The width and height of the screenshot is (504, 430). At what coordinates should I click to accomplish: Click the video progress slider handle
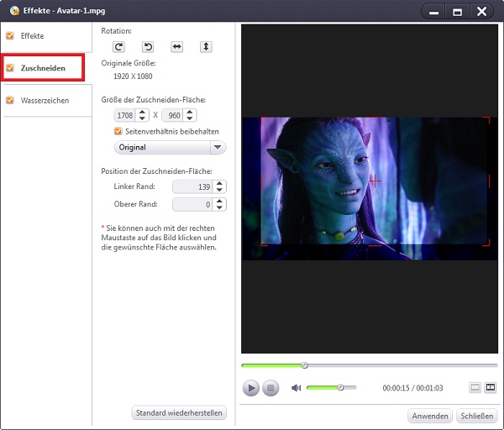click(304, 365)
